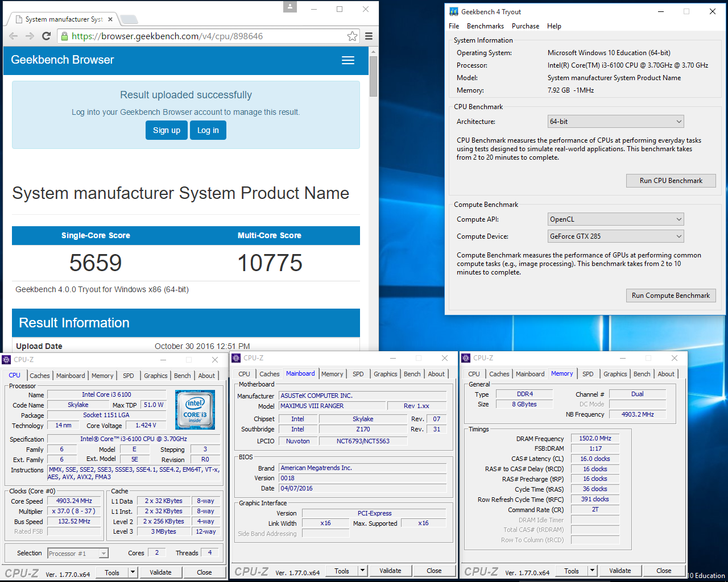Open the Geekbench Benchmarks menu

(x=485, y=26)
